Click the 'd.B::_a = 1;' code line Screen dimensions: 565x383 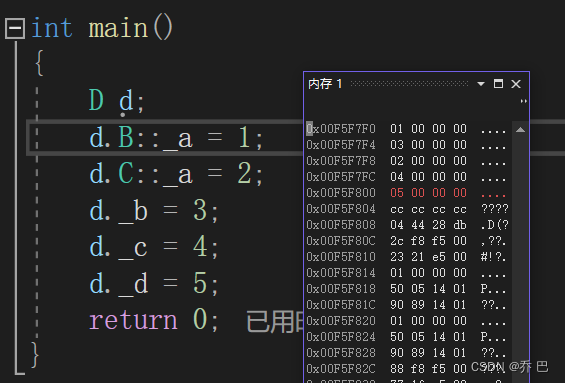(176, 138)
